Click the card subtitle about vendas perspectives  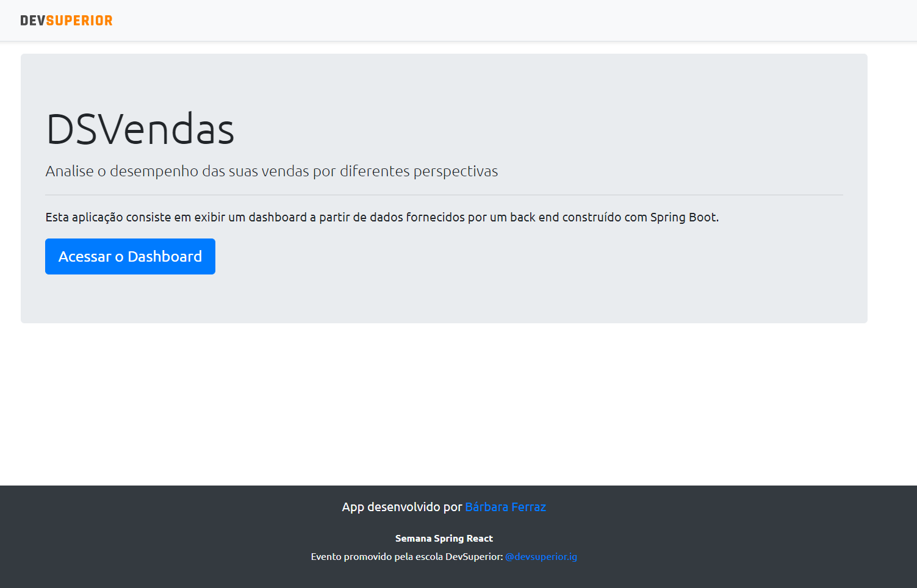[272, 171]
